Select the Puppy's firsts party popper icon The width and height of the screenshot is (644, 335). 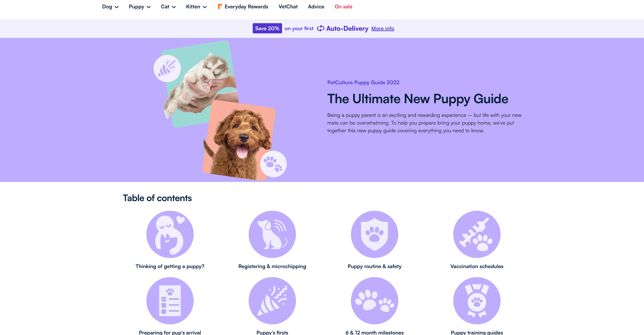[272, 301]
